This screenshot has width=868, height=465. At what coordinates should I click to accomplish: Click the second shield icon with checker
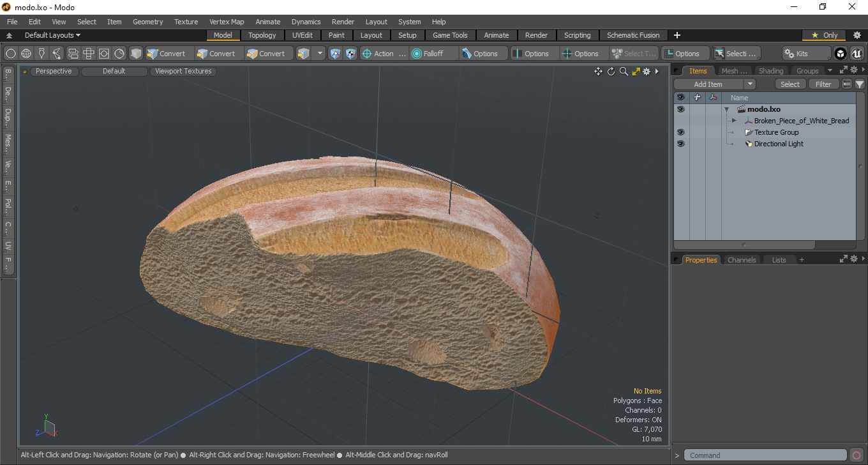pos(351,54)
